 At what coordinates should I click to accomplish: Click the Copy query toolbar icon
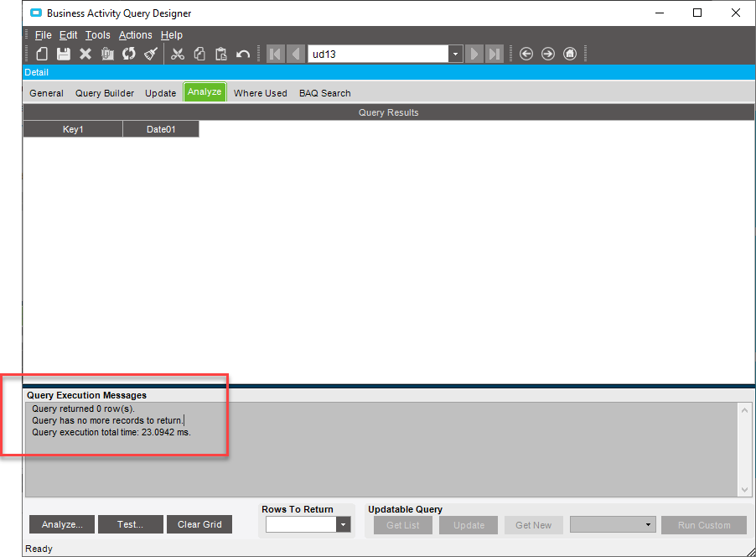point(107,54)
